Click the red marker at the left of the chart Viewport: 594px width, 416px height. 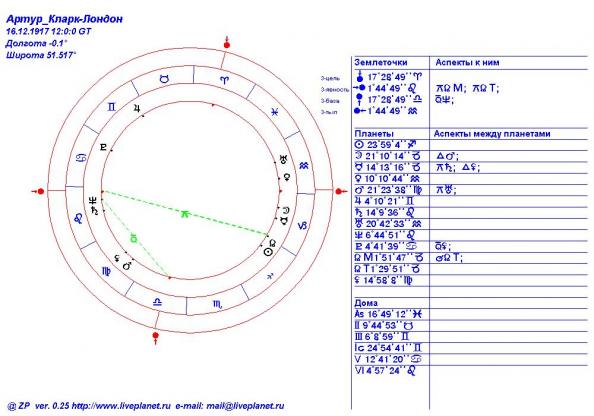coord(39,191)
